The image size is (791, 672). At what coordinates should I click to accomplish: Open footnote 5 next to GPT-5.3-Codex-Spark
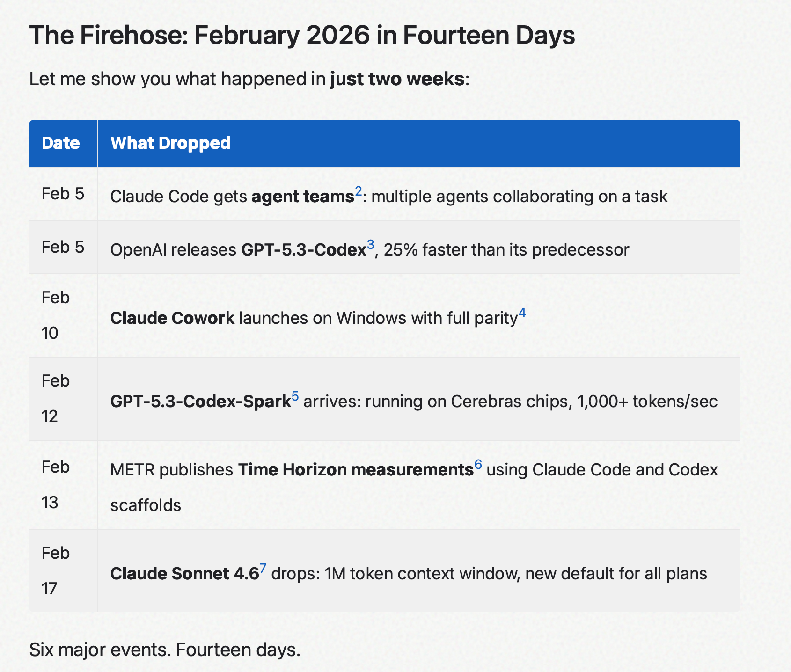point(295,396)
